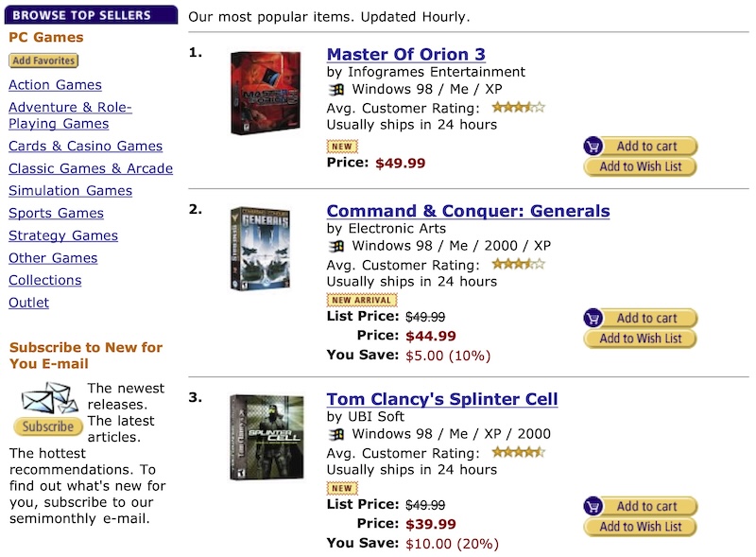
Task: Browse the Action Games category
Action: (55, 85)
